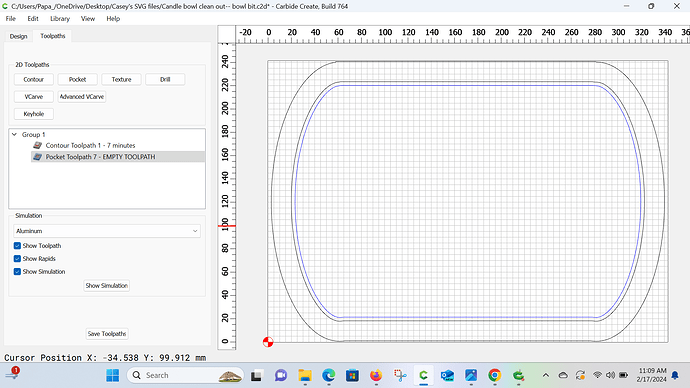Open Wi-Fi network settings in the tray

pyautogui.click(x=597, y=375)
